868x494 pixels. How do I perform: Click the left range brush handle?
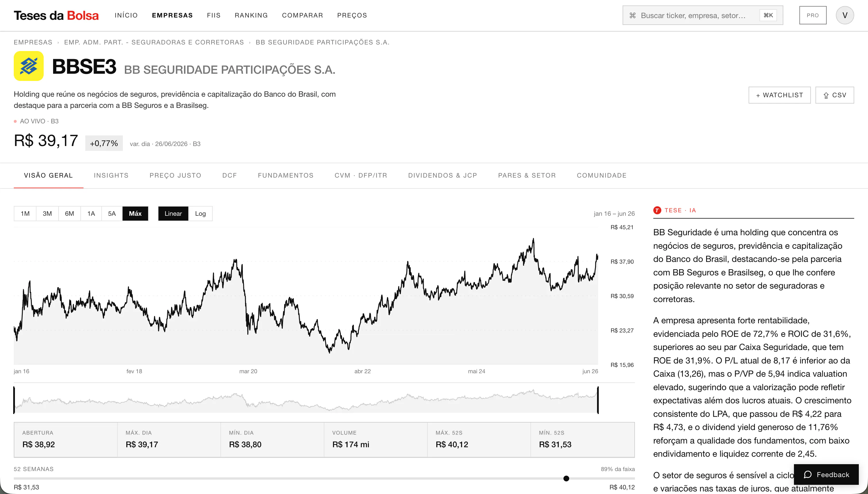point(14,400)
